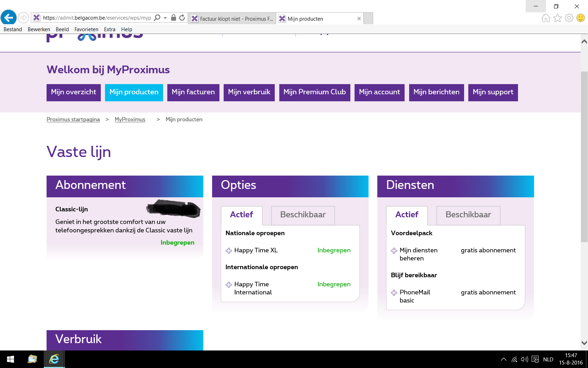Click the Classic-lijn subscription name
This screenshot has width=588, height=368.
click(72, 209)
